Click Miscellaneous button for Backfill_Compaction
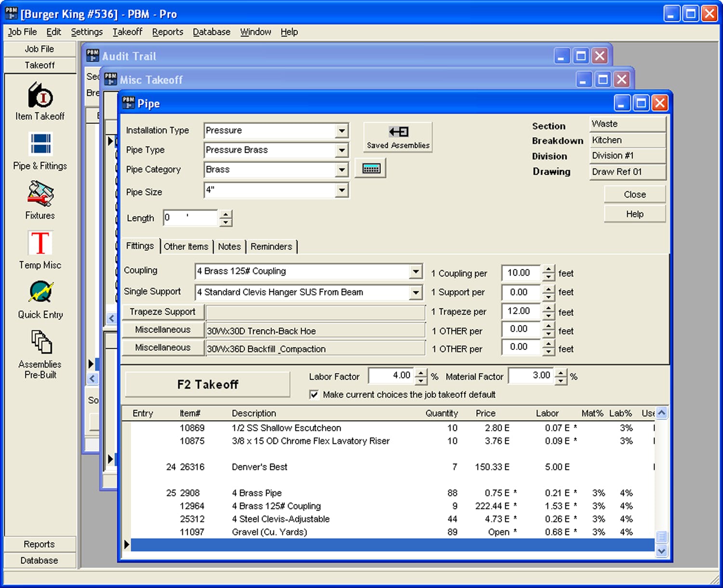Image resolution: width=723 pixels, height=588 pixels. (162, 347)
